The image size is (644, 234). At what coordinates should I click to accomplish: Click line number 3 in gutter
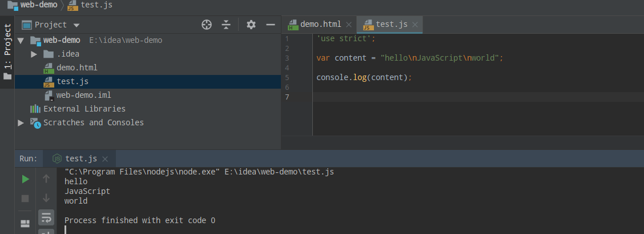pos(287,58)
